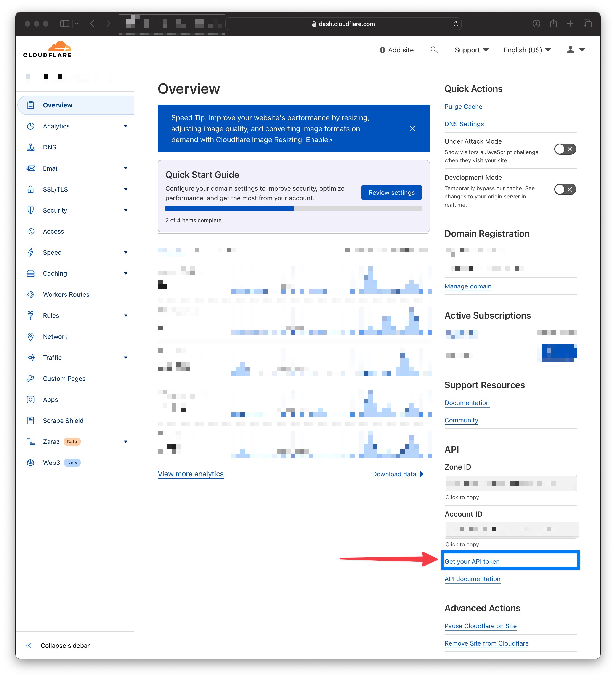
Task: Click Add site in header
Action: 396,50
